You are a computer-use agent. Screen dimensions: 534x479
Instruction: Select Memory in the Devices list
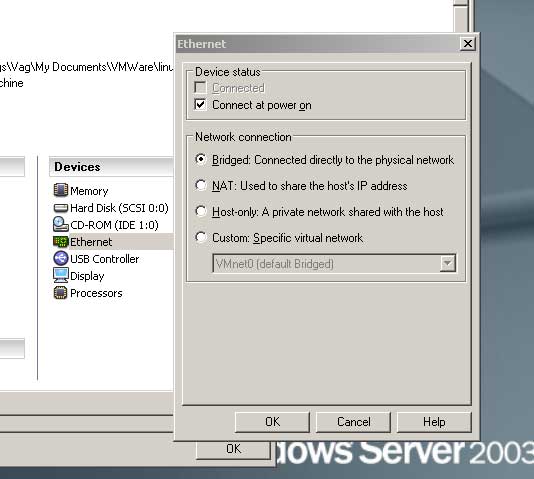(x=89, y=191)
